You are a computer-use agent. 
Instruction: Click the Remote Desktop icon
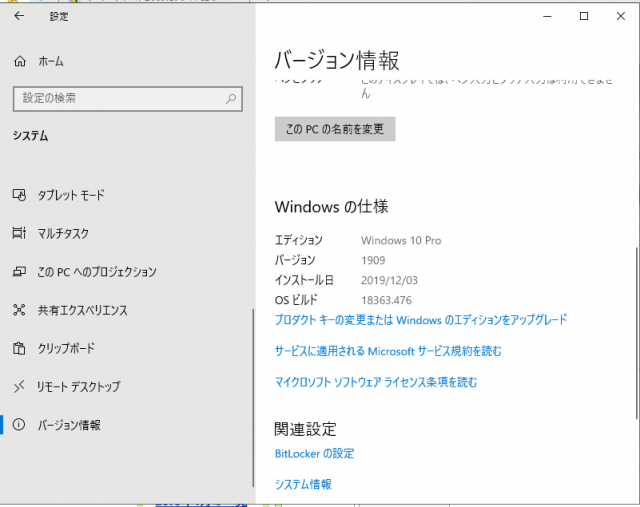19,386
